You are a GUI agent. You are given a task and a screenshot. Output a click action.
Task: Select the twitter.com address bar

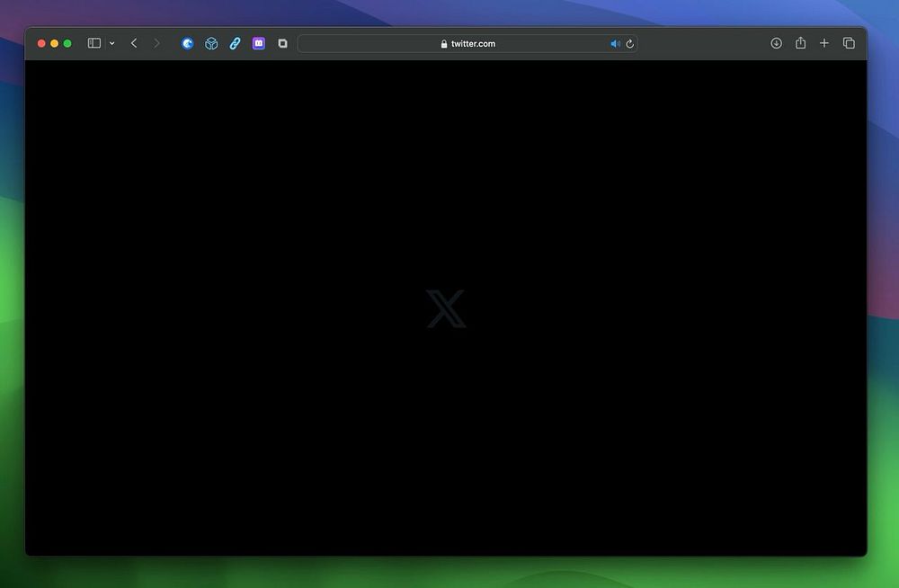[467, 43]
